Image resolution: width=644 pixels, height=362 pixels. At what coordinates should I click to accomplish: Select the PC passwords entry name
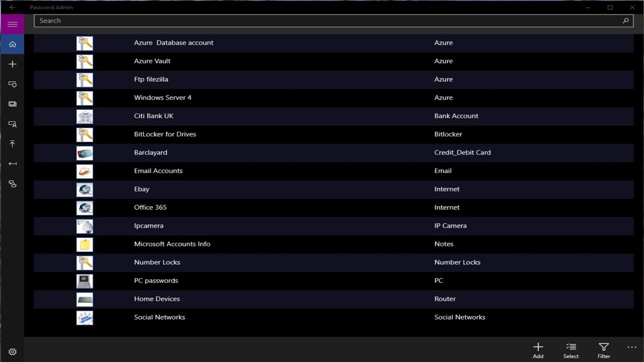click(x=156, y=281)
